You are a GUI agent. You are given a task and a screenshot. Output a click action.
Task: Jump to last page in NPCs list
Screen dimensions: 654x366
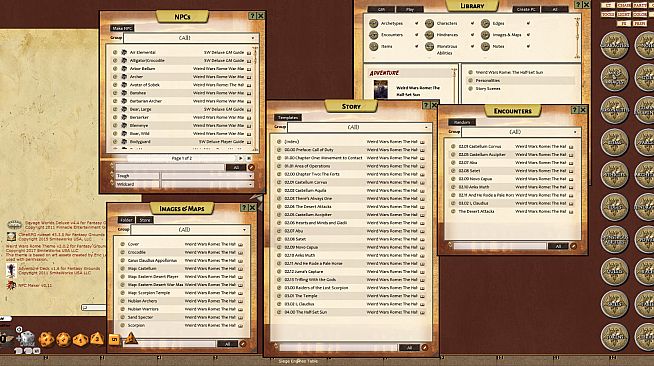pos(249,158)
